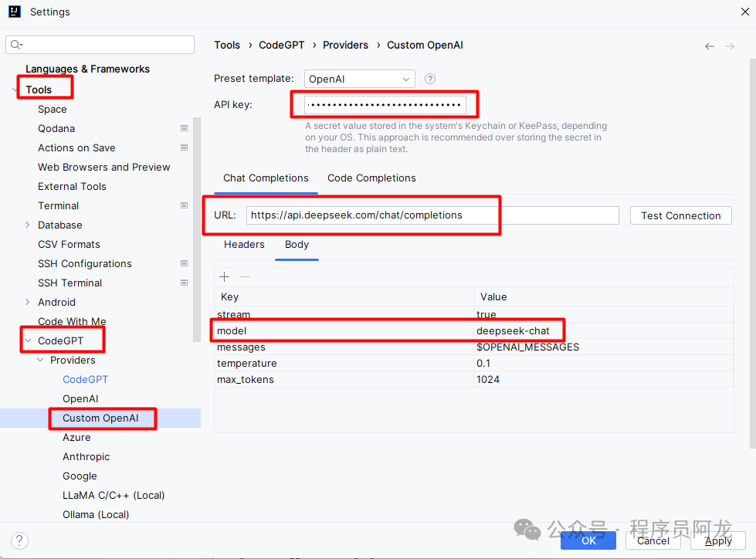Click the Apply button
This screenshot has width=756, height=559.
[x=718, y=540]
